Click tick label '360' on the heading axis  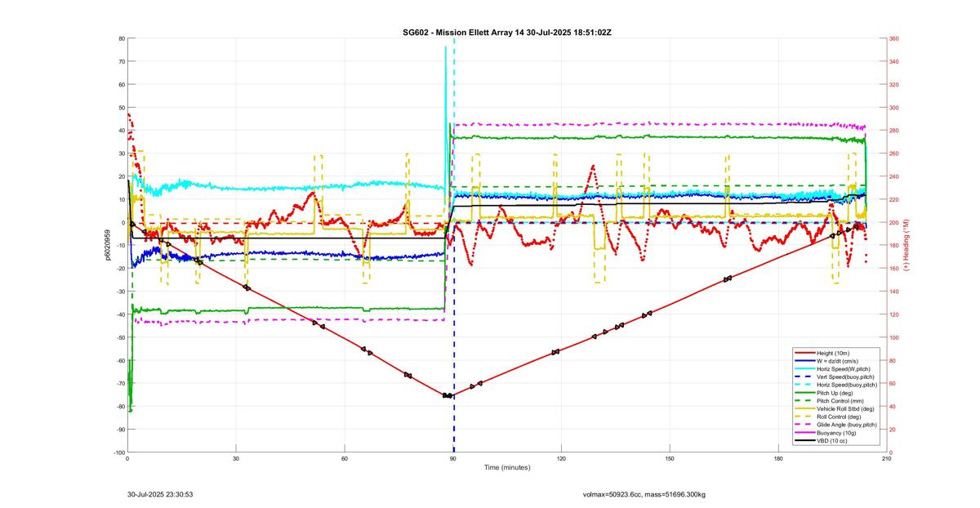[894, 38]
